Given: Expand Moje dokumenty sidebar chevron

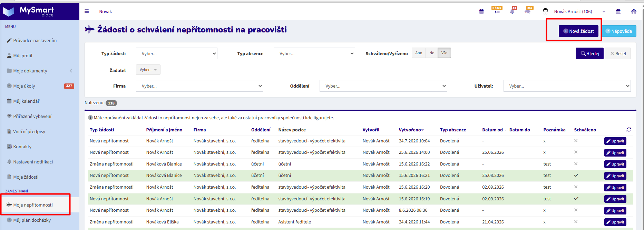Looking at the screenshot, I should click(x=71, y=71).
